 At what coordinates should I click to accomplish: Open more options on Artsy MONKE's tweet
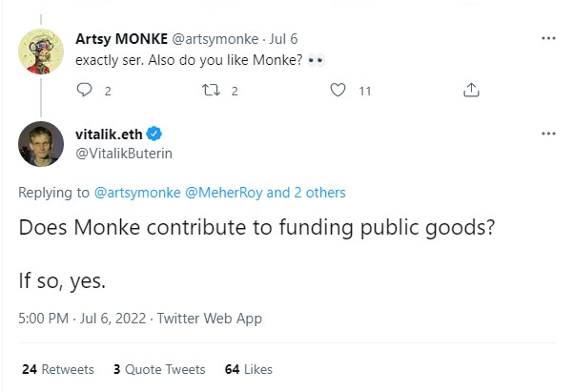point(548,39)
